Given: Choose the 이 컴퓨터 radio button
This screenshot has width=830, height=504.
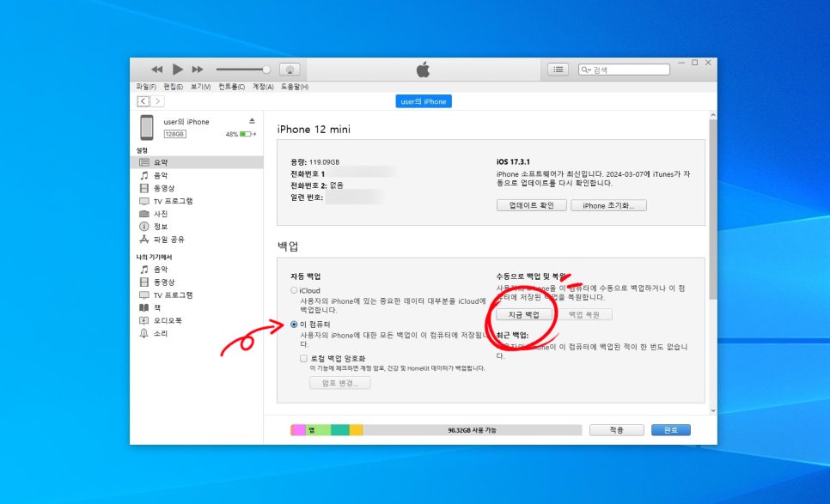Looking at the screenshot, I should click(294, 325).
